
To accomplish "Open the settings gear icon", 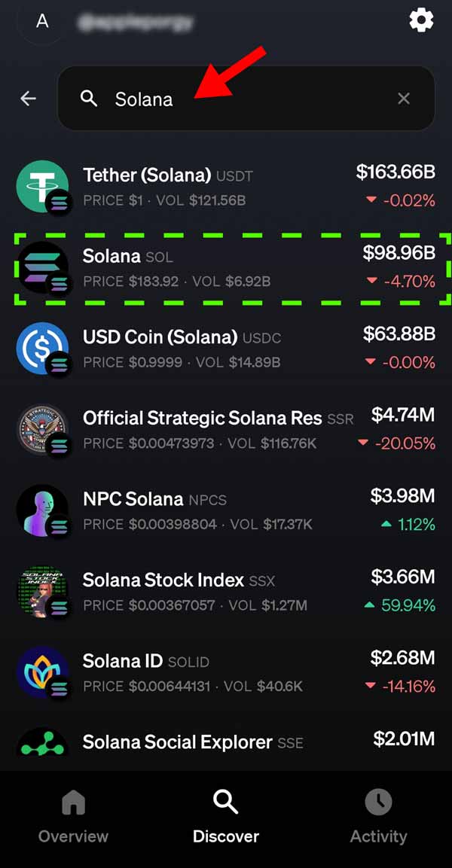I will point(421,20).
